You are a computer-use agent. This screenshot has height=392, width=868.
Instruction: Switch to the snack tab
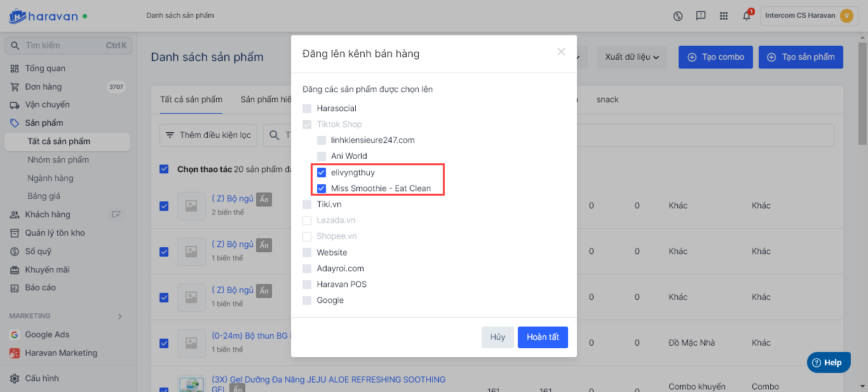point(607,100)
